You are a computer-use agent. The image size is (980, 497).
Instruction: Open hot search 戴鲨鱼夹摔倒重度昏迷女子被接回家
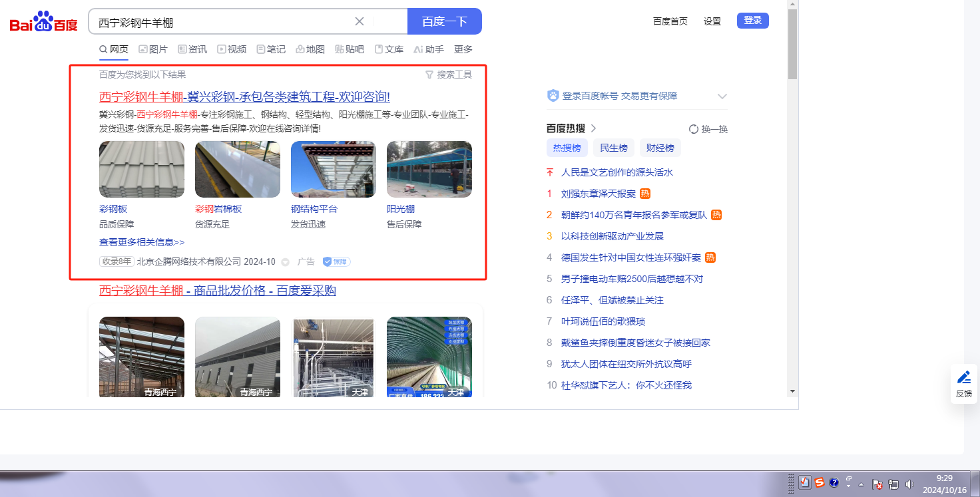[636, 343]
